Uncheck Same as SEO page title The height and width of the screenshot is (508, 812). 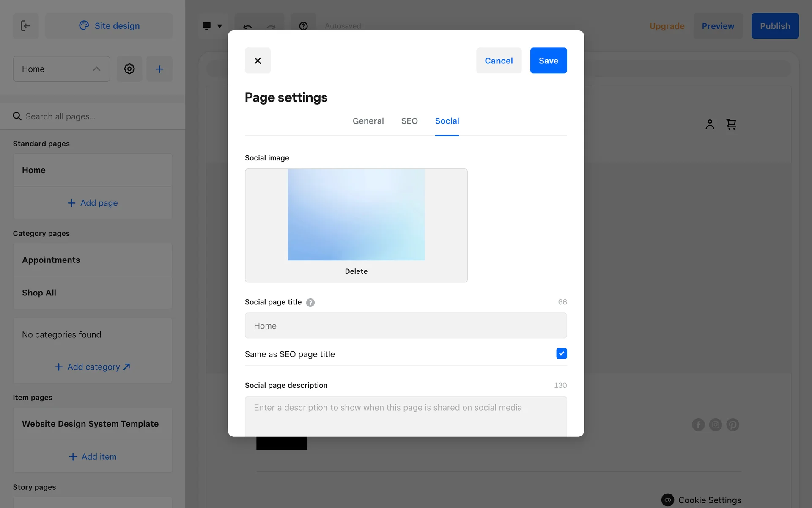coord(561,353)
